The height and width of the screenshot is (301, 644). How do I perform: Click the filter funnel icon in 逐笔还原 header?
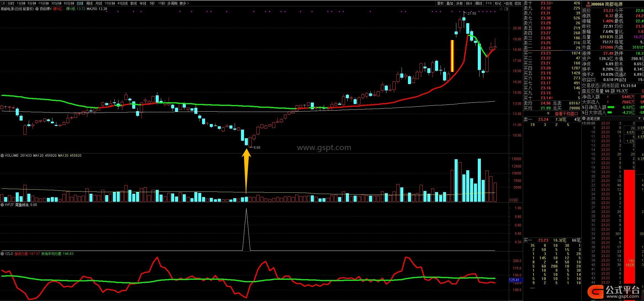point(639,119)
